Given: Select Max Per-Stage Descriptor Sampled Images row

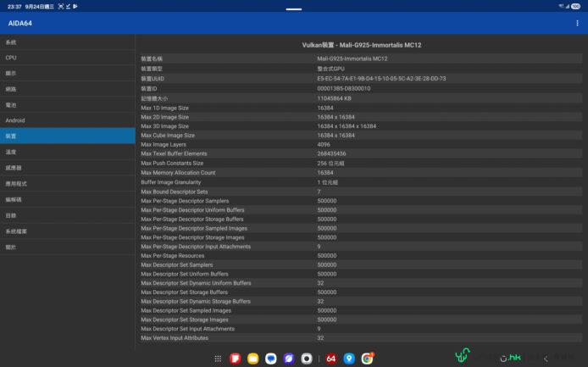Looking at the screenshot, I should click(x=361, y=228).
